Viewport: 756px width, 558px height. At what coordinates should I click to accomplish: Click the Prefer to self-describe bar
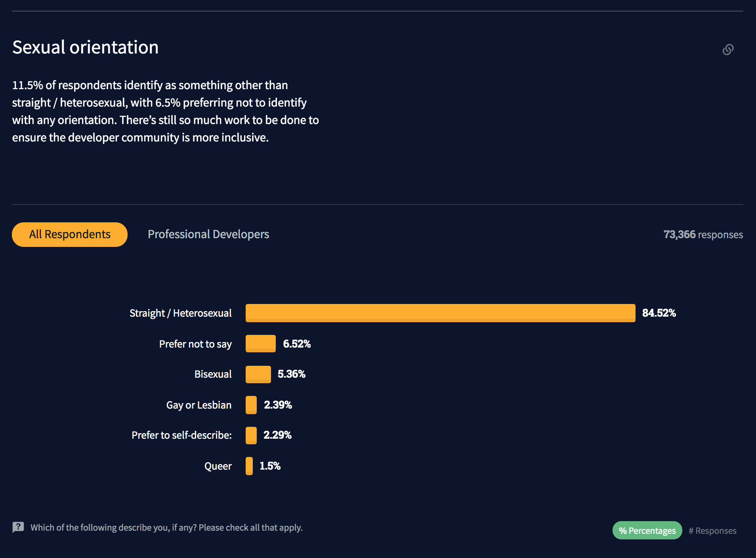(251, 435)
